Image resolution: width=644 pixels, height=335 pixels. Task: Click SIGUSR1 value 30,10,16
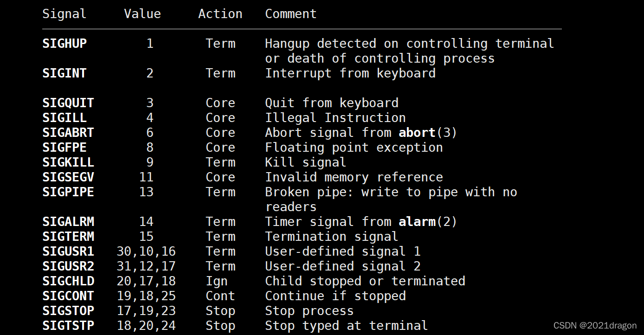coord(146,251)
